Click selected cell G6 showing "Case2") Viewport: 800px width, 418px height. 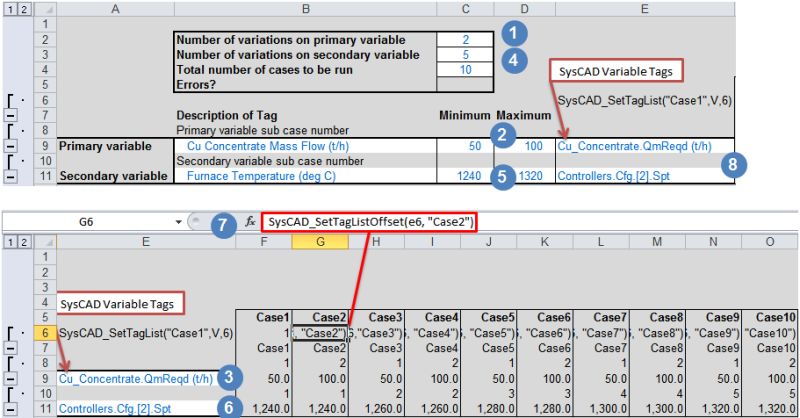pos(320,333)
